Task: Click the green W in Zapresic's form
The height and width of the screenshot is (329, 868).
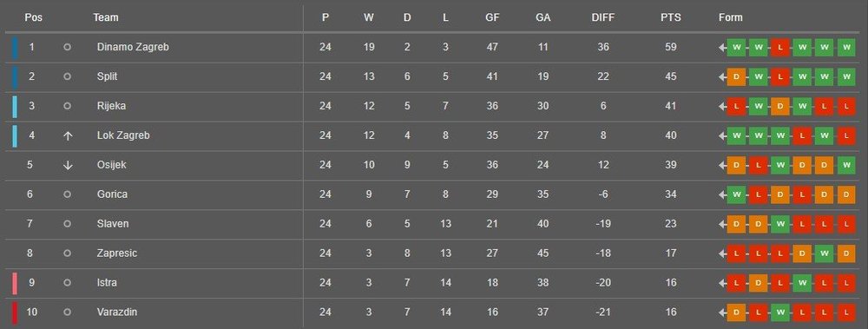Action: coord(824,253)
